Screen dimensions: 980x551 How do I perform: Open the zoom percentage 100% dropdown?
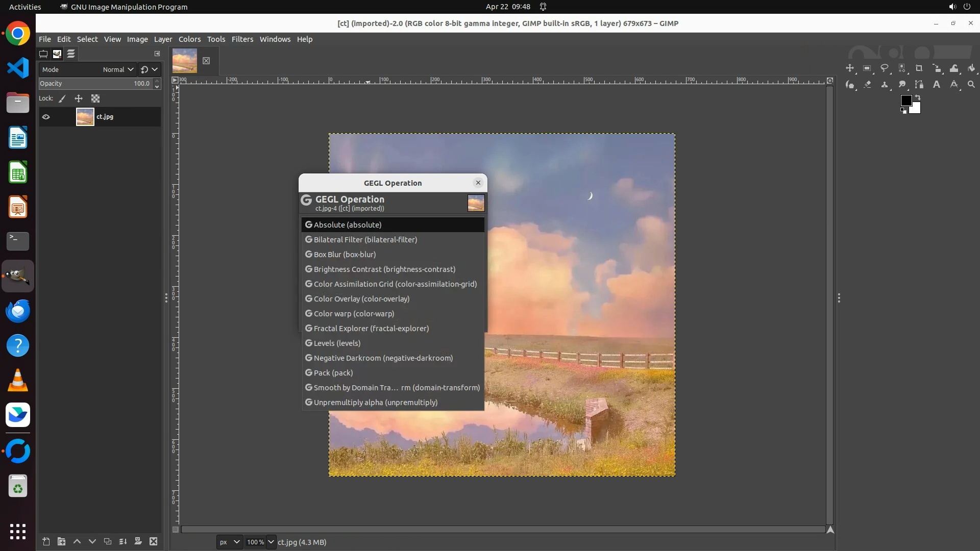click(x=271, y=542)
